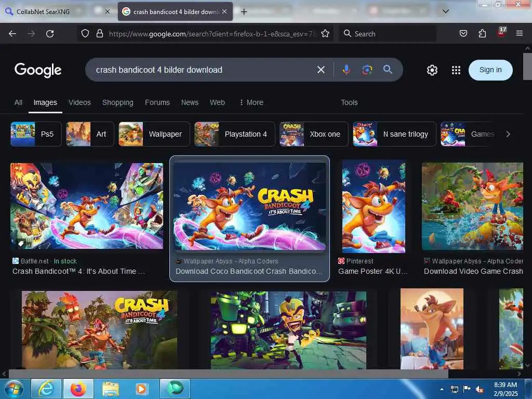Filter images by Ps5 chip
532x399 pixels.
coord(36,134)
